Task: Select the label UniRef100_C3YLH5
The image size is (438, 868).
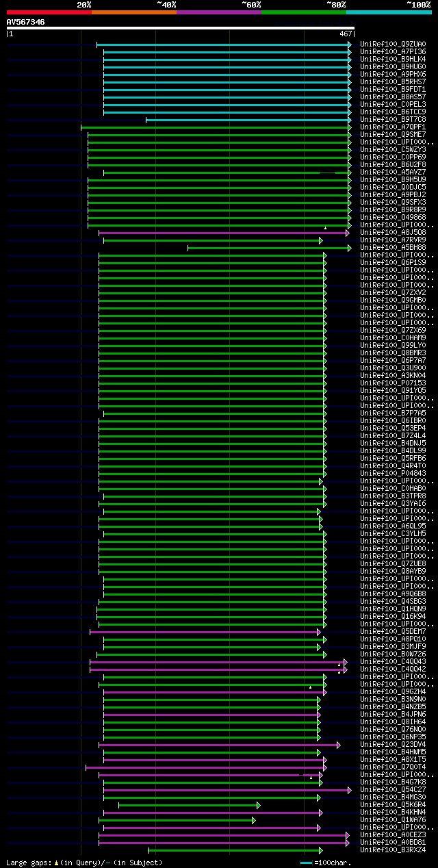Action: pos(393,534)
